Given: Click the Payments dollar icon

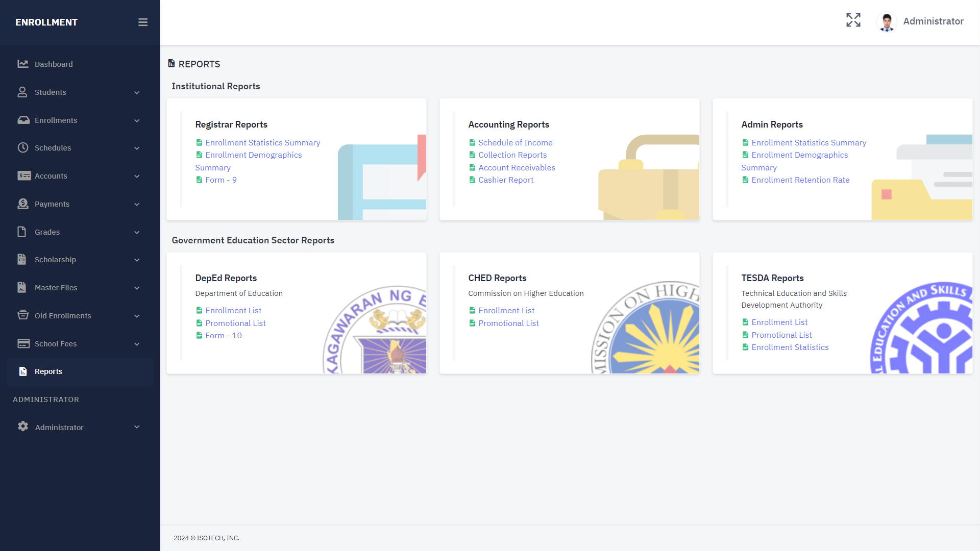Looking at the screenshot, I should point(23,204).
